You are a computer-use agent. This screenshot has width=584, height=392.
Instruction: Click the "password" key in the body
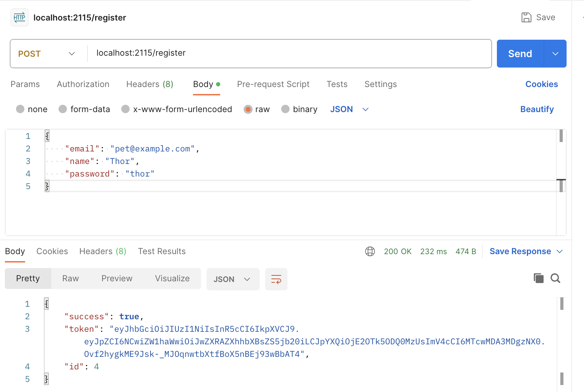pos(90,174)
